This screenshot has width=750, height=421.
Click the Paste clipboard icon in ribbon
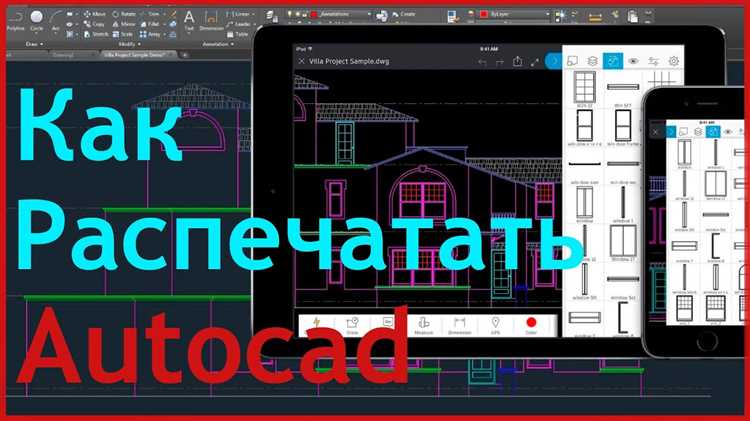pos(632,17)
